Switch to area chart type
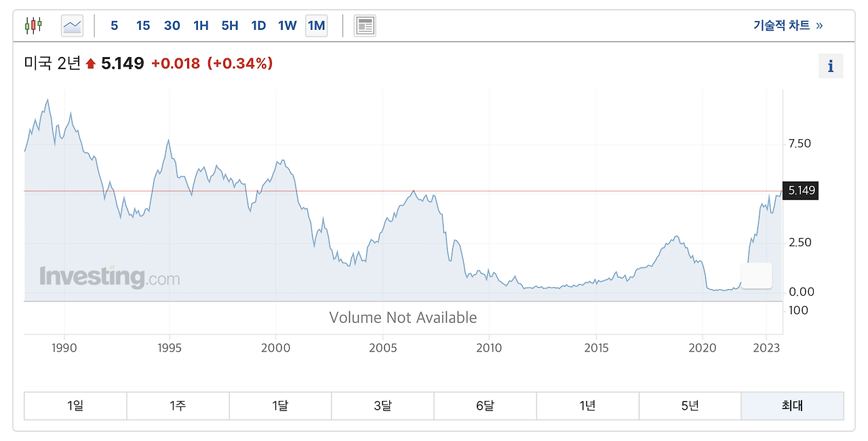Viewport: 868px width, 441px height. coord(72,26)
